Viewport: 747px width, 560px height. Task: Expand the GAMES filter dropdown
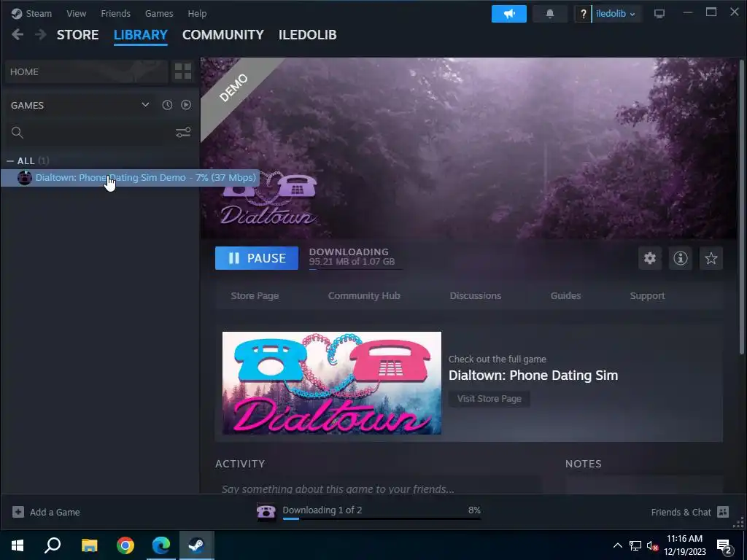pyautogui.click(x=145, y=105)
